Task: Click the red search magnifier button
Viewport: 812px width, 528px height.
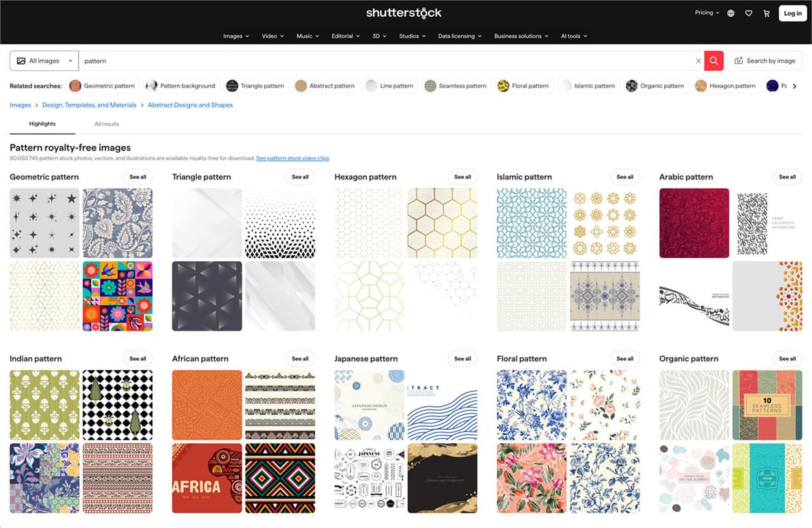Action: click(714, 60)
